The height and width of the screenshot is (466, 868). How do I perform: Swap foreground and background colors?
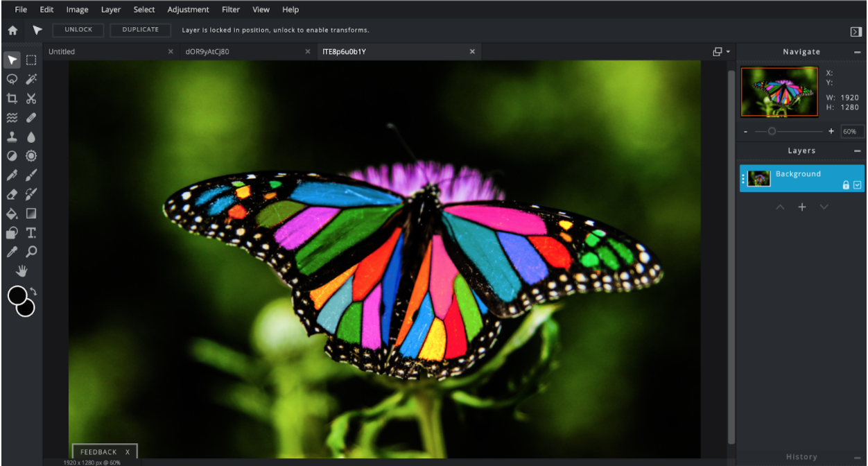pyautogui.click(x=33, y=292)
